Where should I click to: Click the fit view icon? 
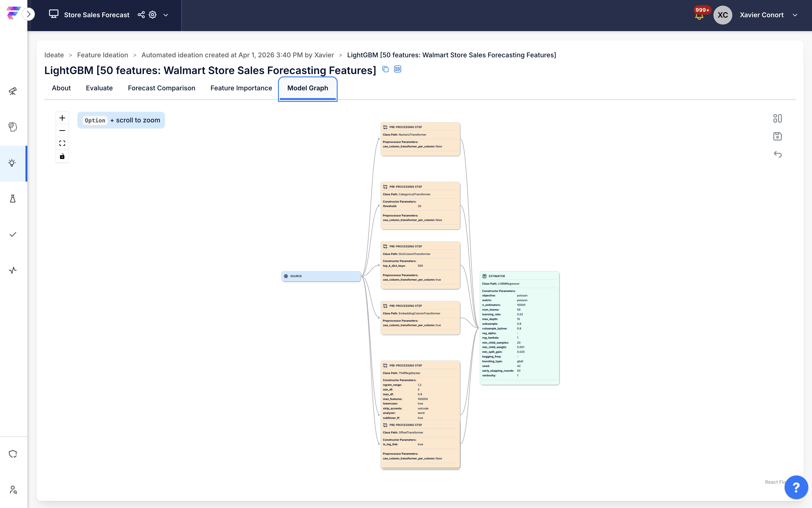coord(62,143)
